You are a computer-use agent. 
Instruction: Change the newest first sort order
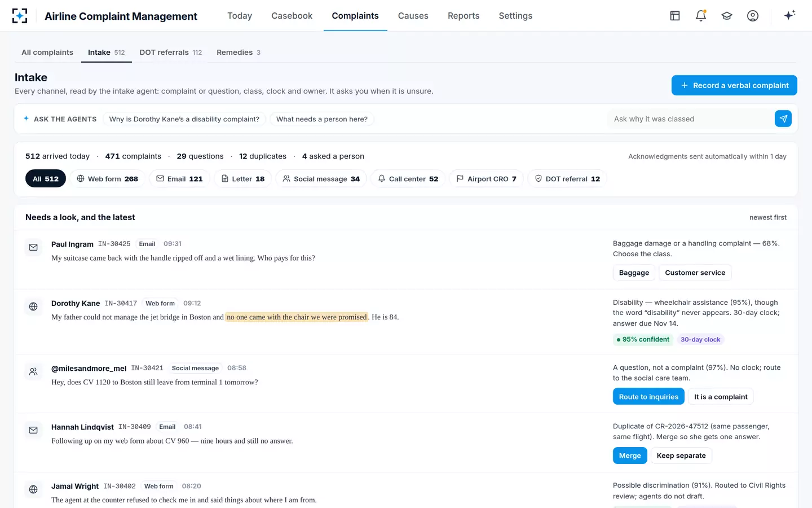click(767, 217)
